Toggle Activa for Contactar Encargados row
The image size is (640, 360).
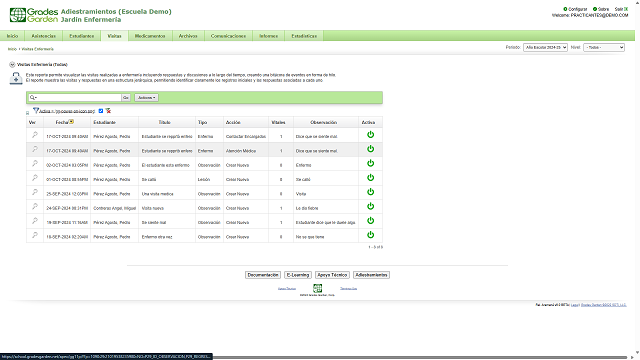pos(370,135)
